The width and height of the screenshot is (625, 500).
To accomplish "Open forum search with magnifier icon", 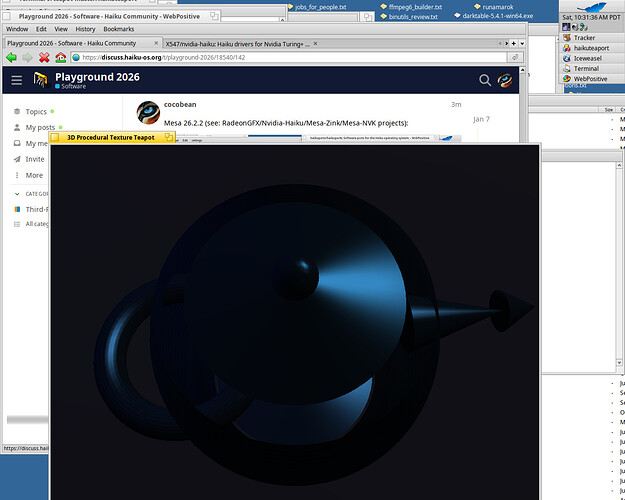I will click(485, 80).
